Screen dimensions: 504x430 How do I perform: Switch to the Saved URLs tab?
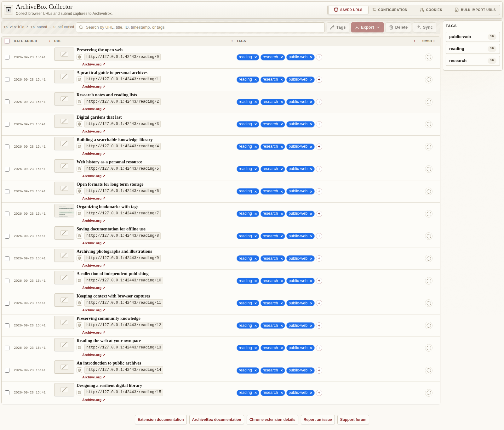coord(348,10)
